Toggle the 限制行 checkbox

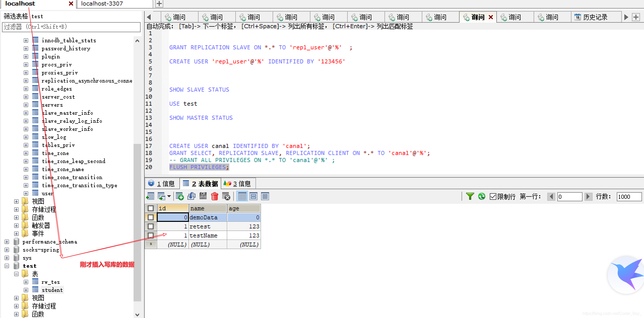point(493,196)
